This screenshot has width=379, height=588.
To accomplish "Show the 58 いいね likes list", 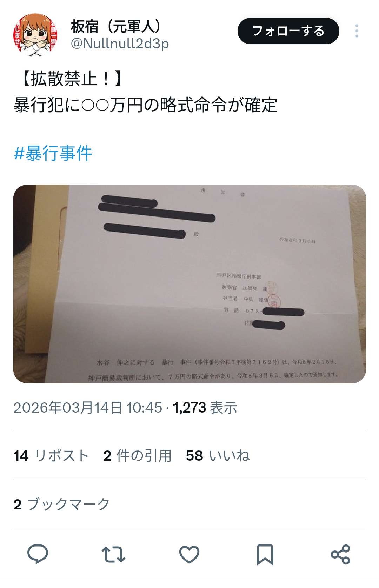I will pyautogui.click(x=218, y=456).
